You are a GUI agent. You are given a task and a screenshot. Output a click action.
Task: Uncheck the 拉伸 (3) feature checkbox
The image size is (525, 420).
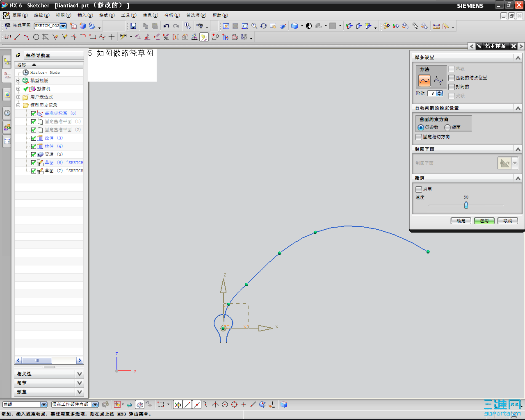[x=34, y=138]
